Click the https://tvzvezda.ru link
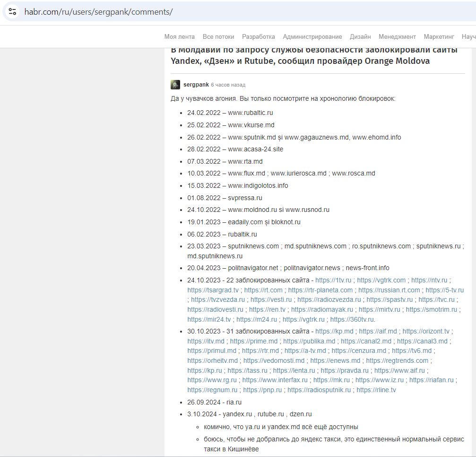Image resolution: width=476 pixels, height=457 pixels. coord(217,299)
